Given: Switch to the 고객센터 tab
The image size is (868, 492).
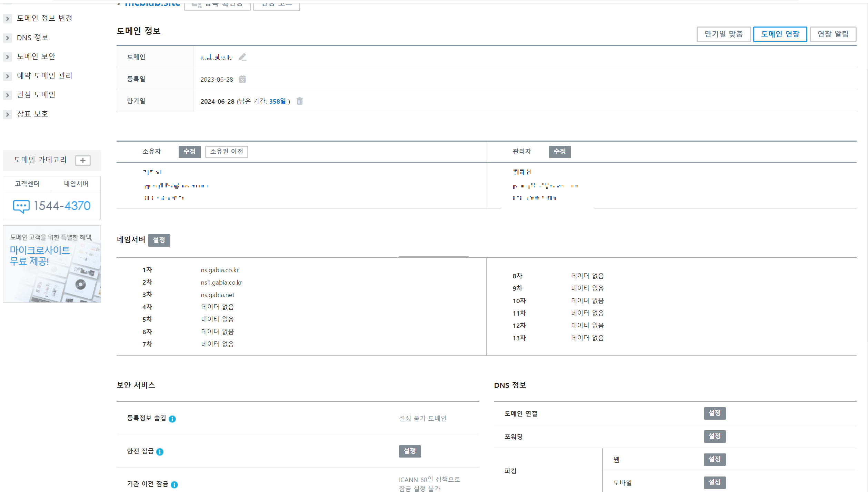Looking at the screenshot, I should pyautogui.click(x=27, y=184).
